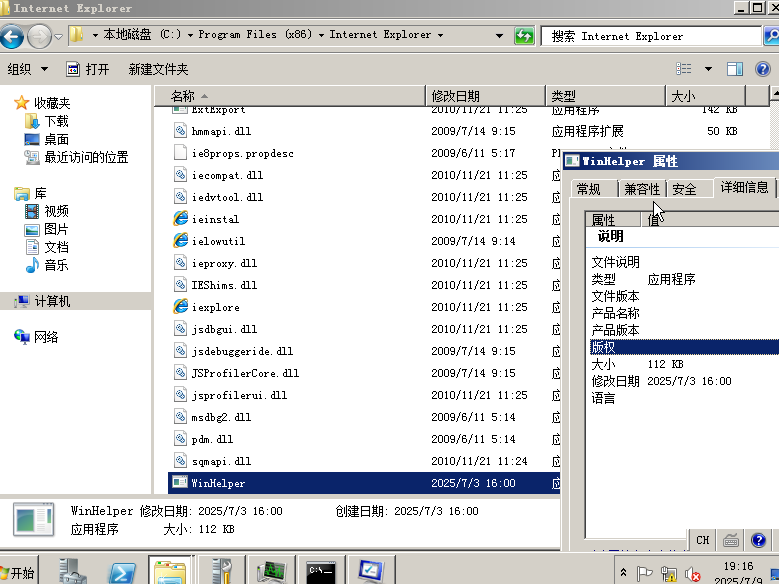This screenshot has height=584, width=779.
Task: Sort by the 大小 column header
Action: pyautogui.click(x=705, y=95)
